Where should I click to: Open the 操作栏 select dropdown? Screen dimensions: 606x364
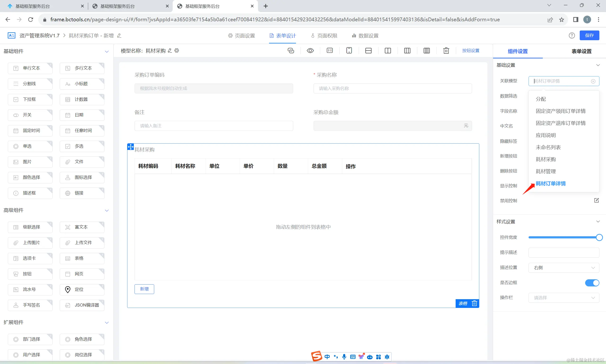564,298
